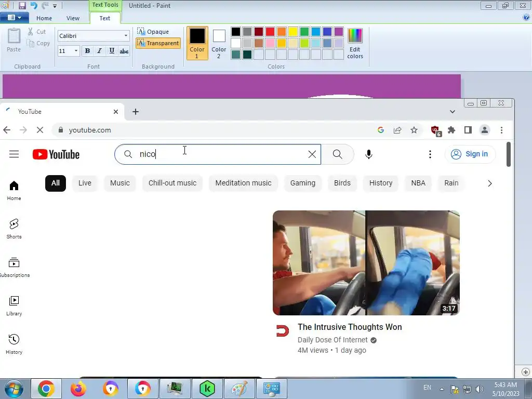Open Chrome profile avatar
Image resolution: width=532 pixels, height=399 pixels.
click(485, 130)
